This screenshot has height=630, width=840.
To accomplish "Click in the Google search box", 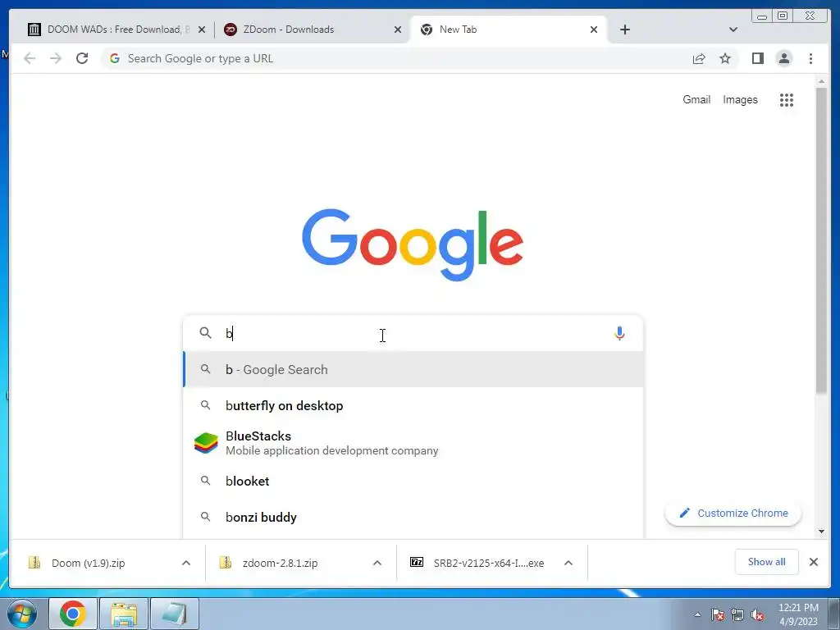I will (413, 333).
